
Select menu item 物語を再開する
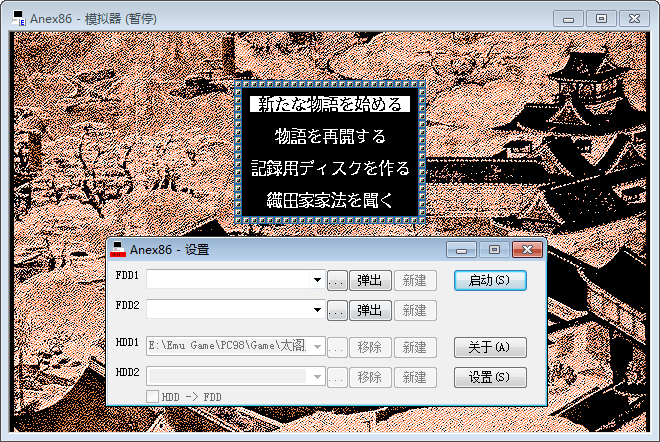[330, 136]
